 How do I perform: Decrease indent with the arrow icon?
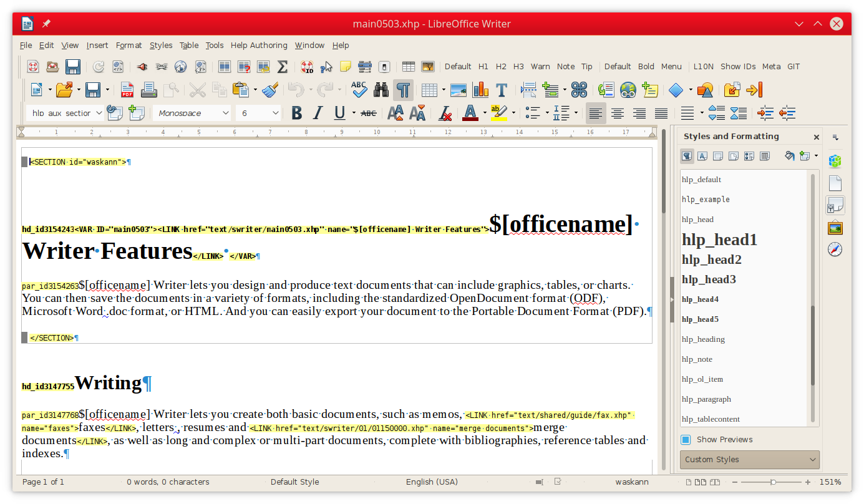787,113
